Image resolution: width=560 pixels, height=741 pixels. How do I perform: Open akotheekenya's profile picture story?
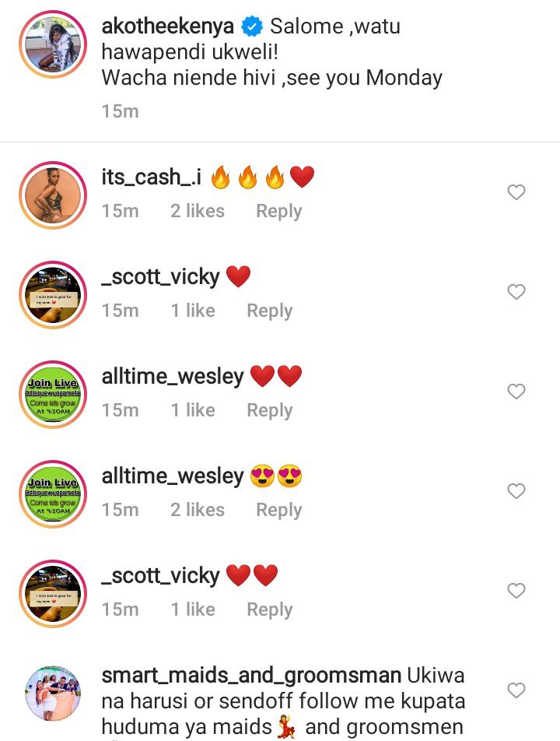(x=53, y=45)
